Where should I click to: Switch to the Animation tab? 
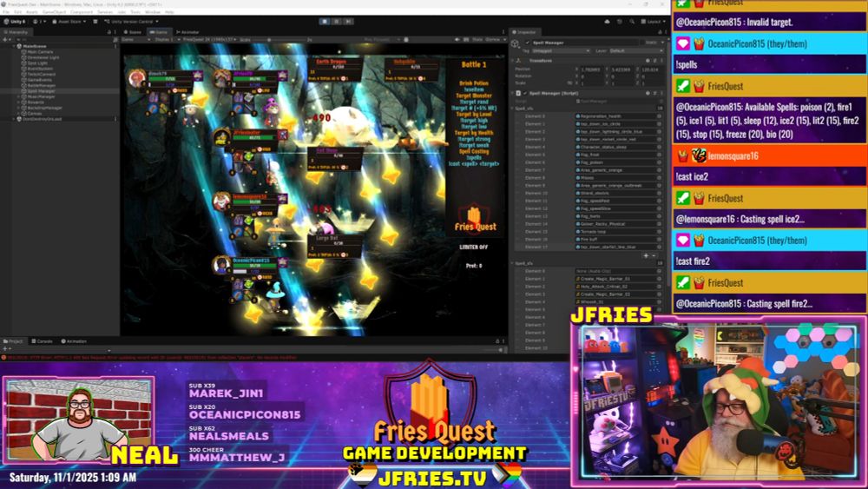coord(74,341)
